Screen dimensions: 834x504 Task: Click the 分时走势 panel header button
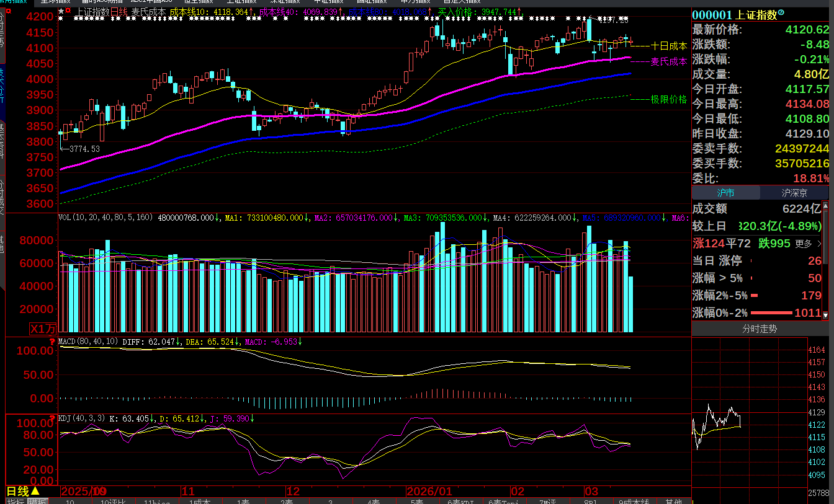click(x=760, y=329)
